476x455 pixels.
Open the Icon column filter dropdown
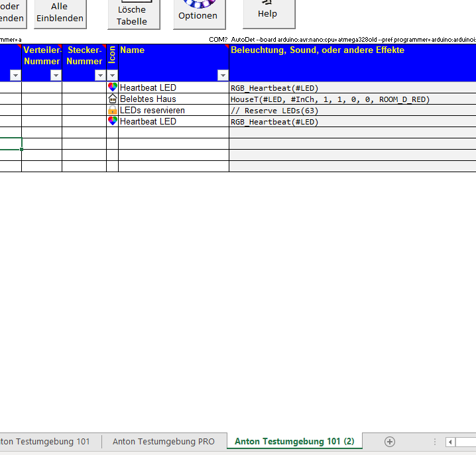click(x=112, y=76)
